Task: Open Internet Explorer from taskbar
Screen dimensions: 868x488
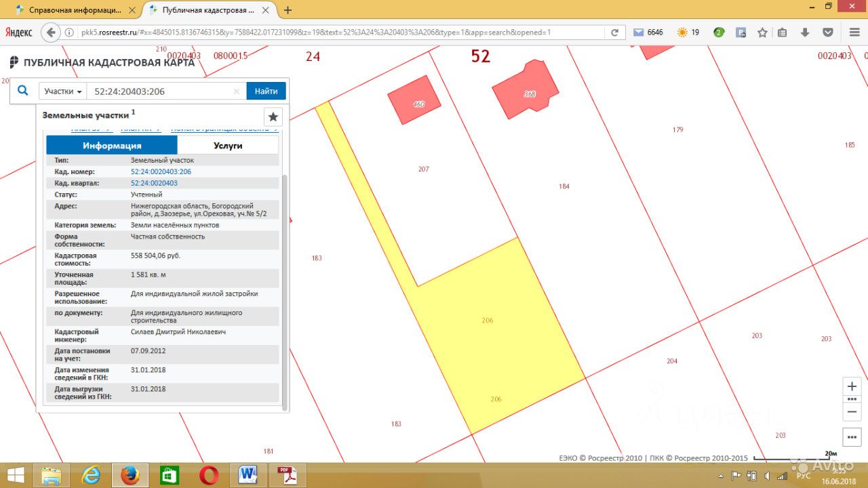Action: click(x=92, y=475)
